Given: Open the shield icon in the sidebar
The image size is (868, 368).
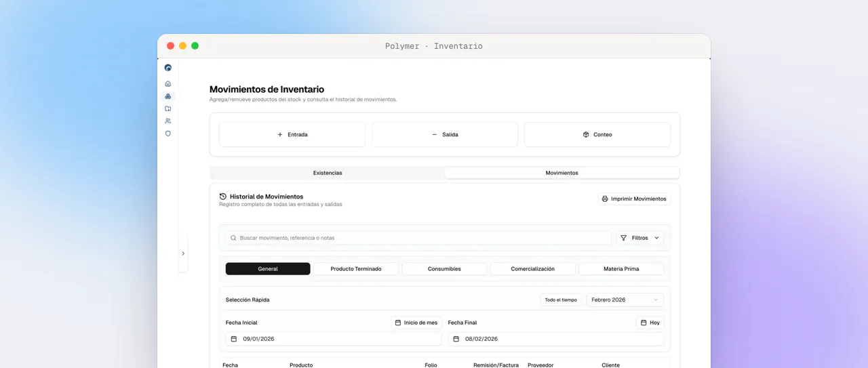Looking at the screenshot, I should click(x=168, y=134).
